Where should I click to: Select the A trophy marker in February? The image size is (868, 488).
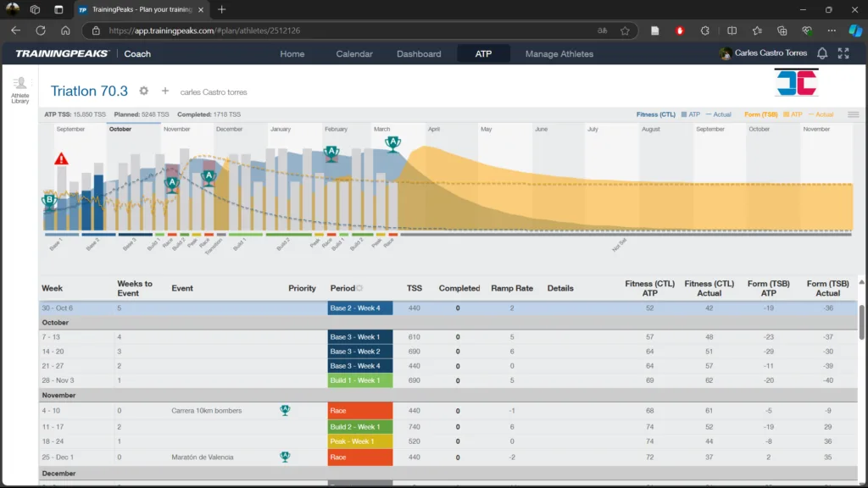click(x=331, y=153)
